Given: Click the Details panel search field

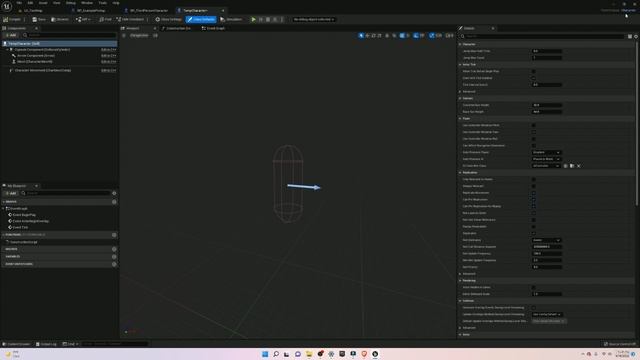Looking at the screenshot, I should click(543, 36).
